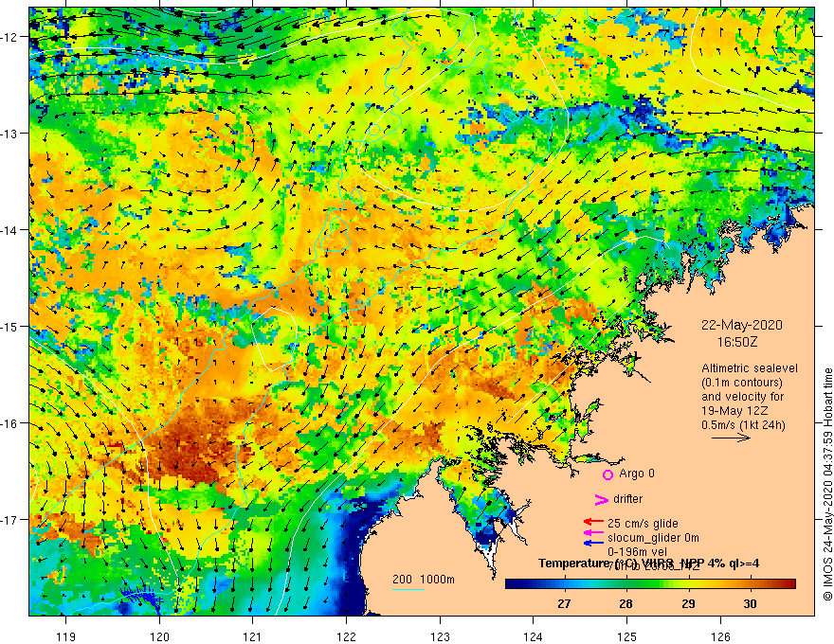Click the Altimetric sealevel text line

click(750, 368)
